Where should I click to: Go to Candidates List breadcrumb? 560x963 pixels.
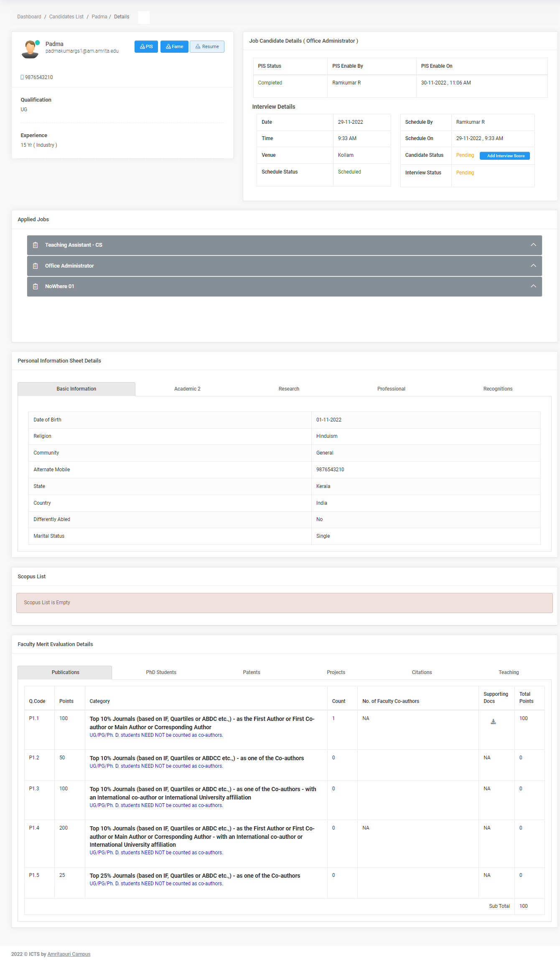[x=66, y=17]
